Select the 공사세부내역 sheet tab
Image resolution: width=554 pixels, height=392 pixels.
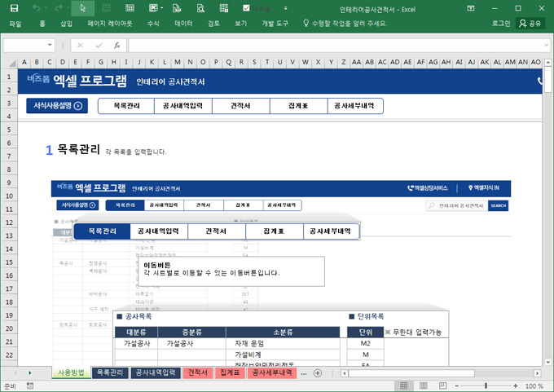click(x=272, y=372)
